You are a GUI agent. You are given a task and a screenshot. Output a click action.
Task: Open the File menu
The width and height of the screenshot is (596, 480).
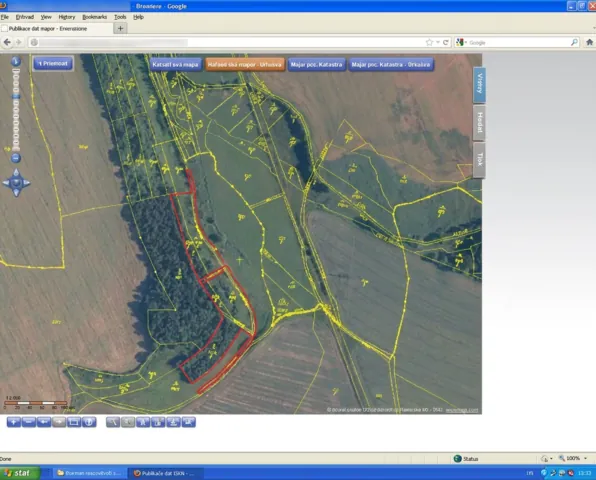click(5, 17)
